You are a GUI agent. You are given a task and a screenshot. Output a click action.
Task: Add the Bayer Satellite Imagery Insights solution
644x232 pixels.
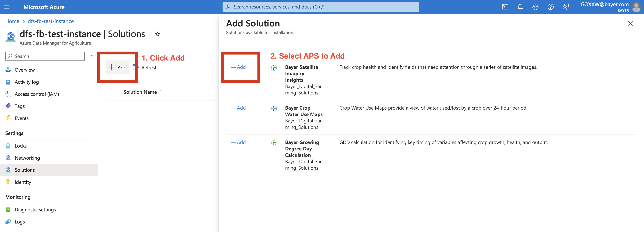pos(238,67)
